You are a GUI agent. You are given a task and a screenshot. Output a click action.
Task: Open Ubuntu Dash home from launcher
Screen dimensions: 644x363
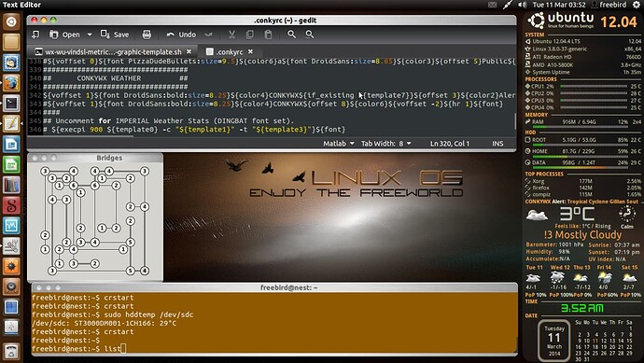(11, 21)
